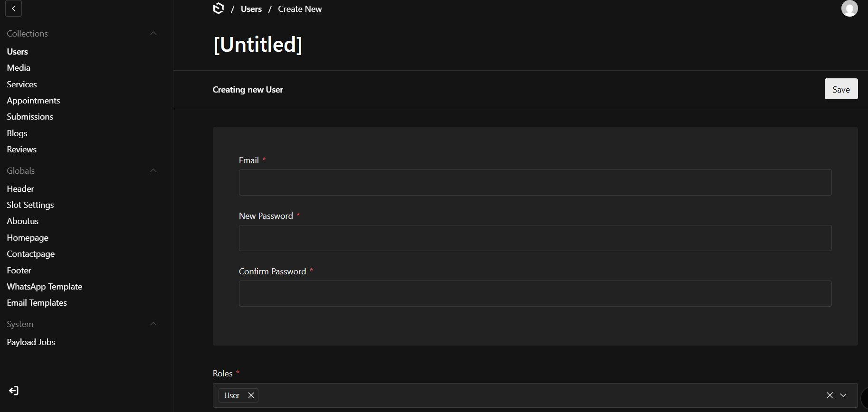Open Payload Jobs in System

point(31,342)
